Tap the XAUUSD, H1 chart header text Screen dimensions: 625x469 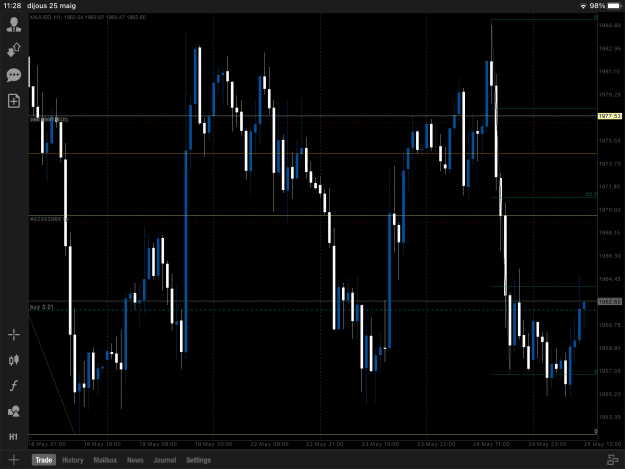click(88, 17)
